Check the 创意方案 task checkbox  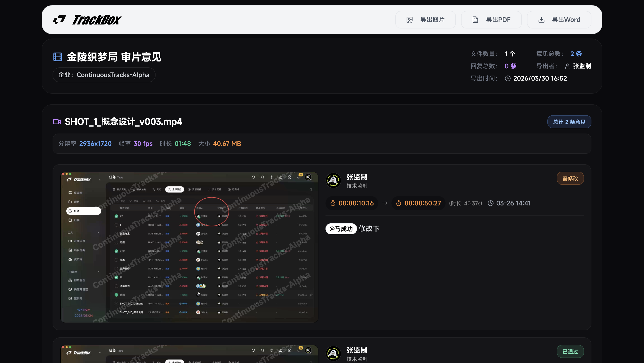(x=116, y=234)
